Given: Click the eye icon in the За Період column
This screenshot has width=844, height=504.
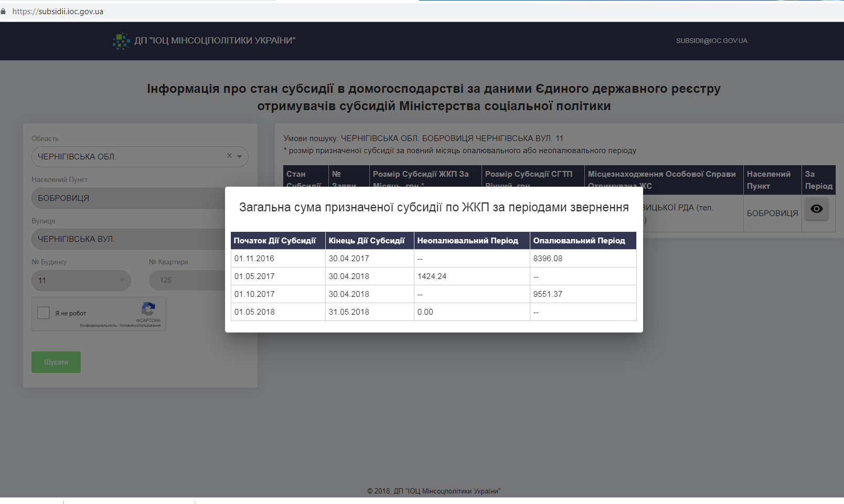Looking at the screenshot, I should tap(817, 209).
